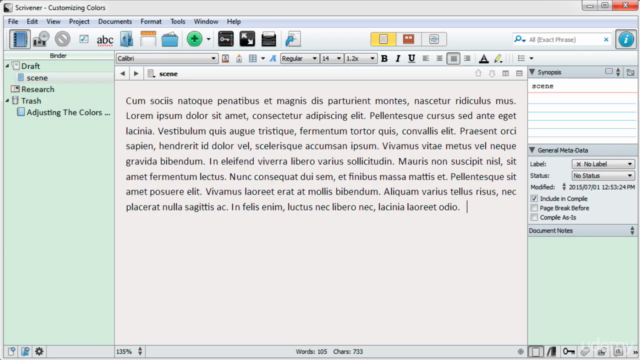Open the blue folder toolbar icon
This screenshot has height=360, width=640.
pyautogui.click(x=169, y=40)
